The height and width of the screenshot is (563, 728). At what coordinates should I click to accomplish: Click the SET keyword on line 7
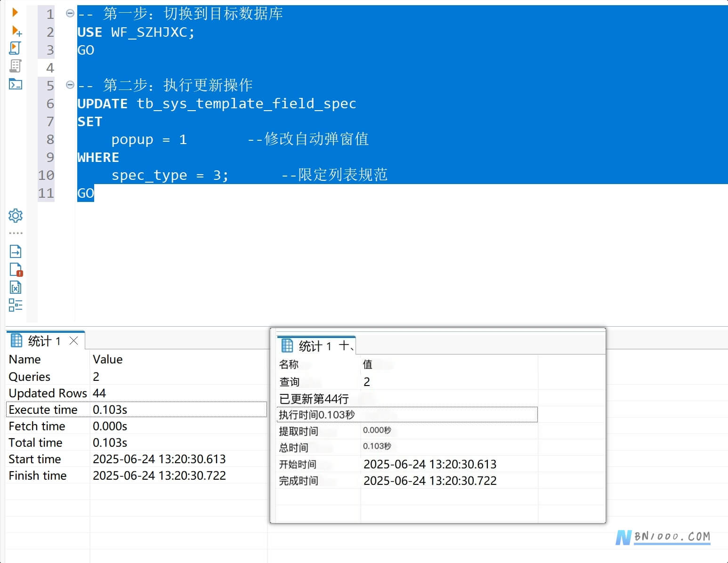[89, 121]
